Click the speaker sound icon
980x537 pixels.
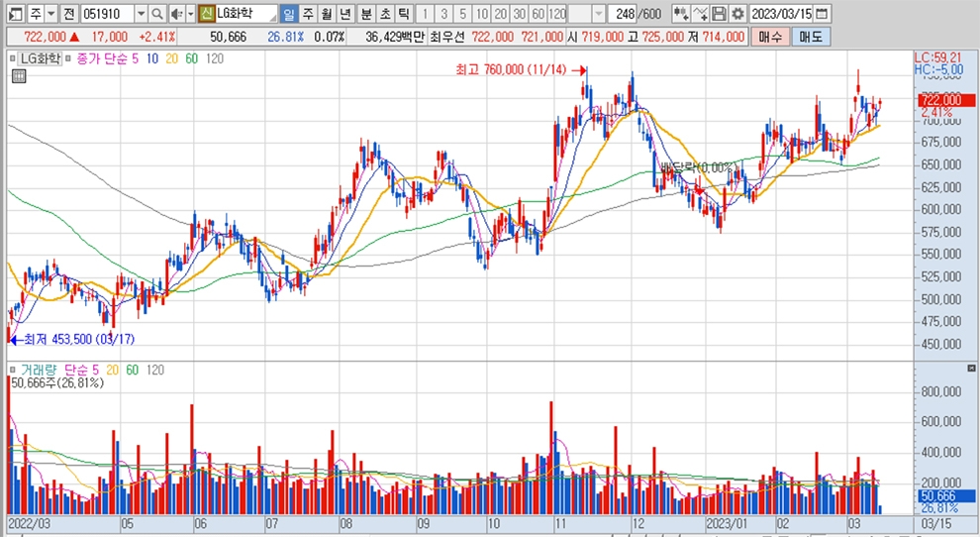coord(176,14)
